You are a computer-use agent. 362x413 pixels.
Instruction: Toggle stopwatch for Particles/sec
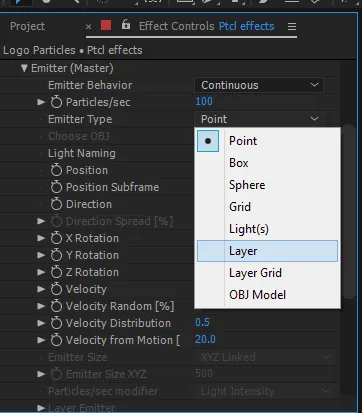point(56,102)
